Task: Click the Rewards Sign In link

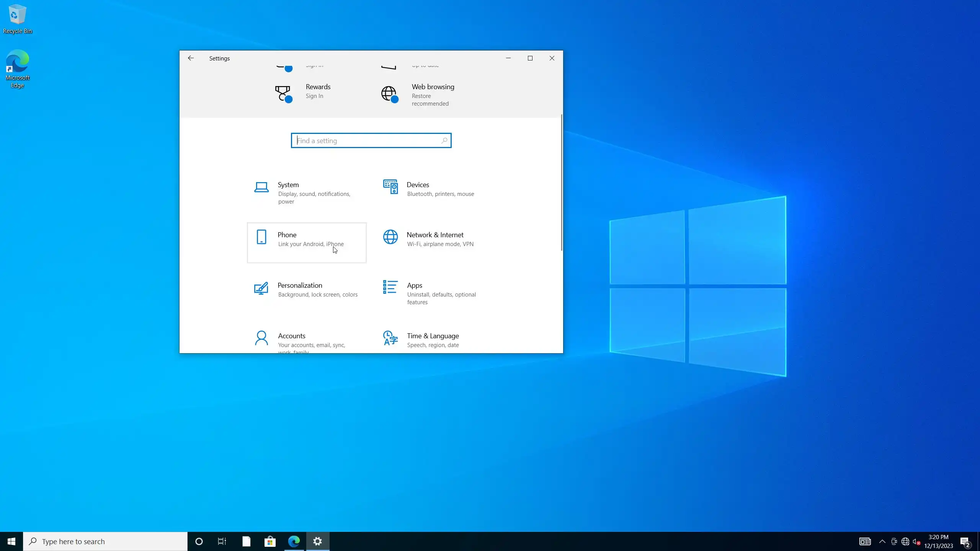Action: coord(314,96)
